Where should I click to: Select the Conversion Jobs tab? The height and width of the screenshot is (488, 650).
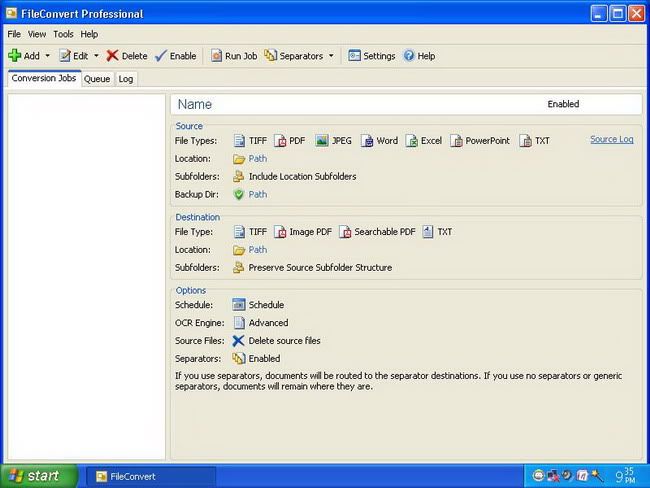point(44,78)
